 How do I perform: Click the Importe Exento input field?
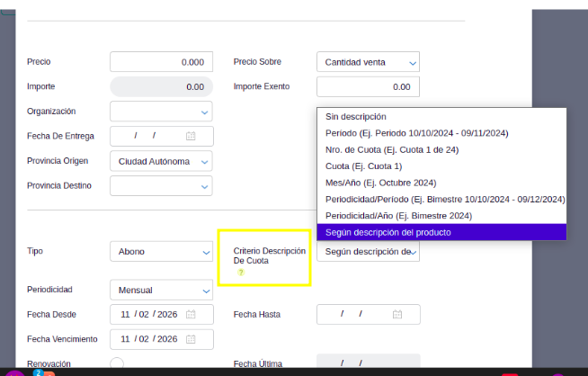click(368, 87)
